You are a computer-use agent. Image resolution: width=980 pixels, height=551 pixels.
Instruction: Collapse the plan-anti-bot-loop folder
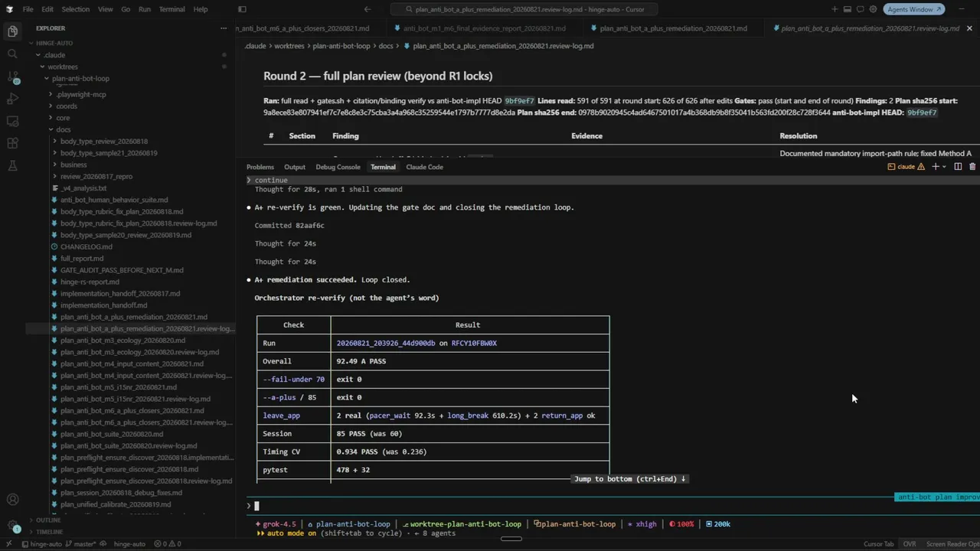click(80, 79)
